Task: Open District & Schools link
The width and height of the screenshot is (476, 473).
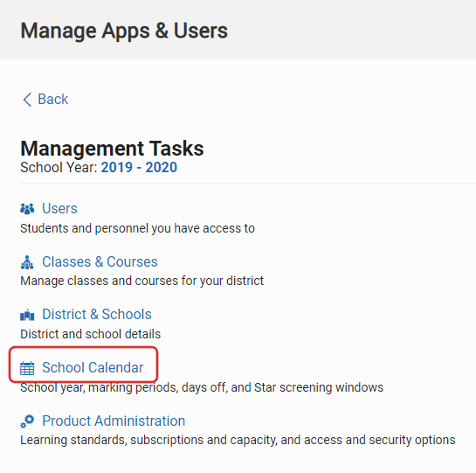Action: (97, 315)
